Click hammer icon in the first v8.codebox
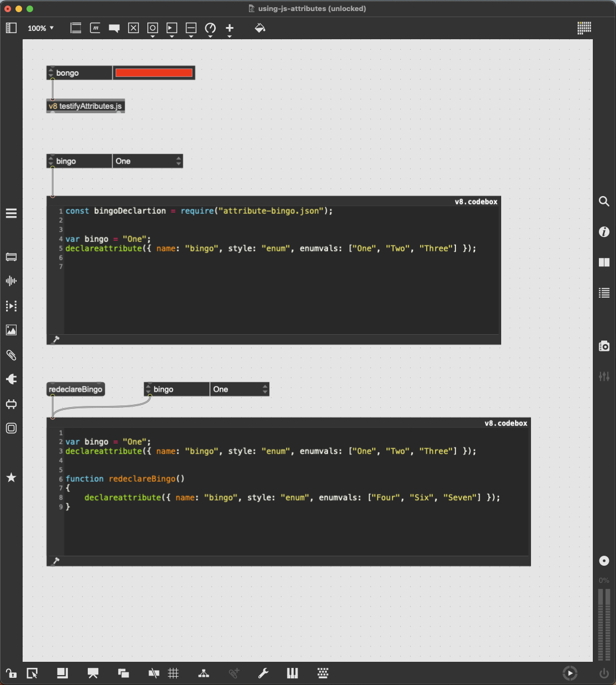The image size is (616, 685). click(x=55, y=339)
